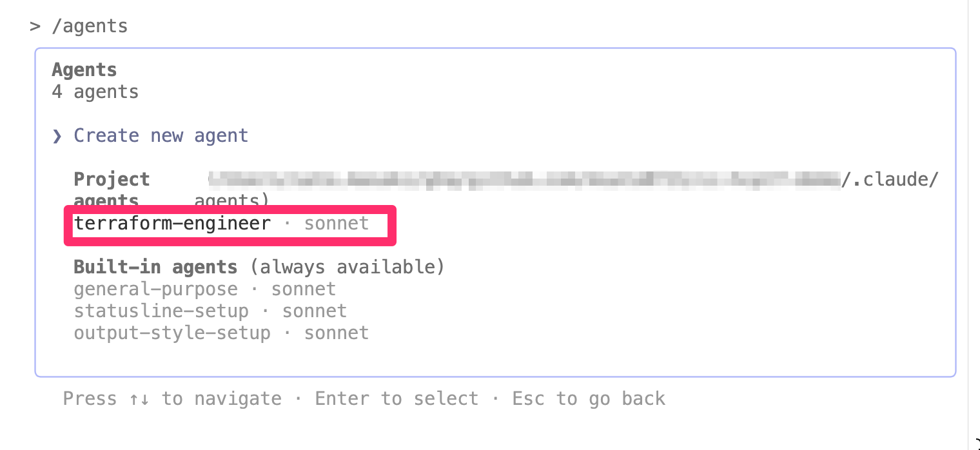980x450 pixels.
Task: Click the ❯ selection chevron beside Create new agent
Action: tap(57, 136)
